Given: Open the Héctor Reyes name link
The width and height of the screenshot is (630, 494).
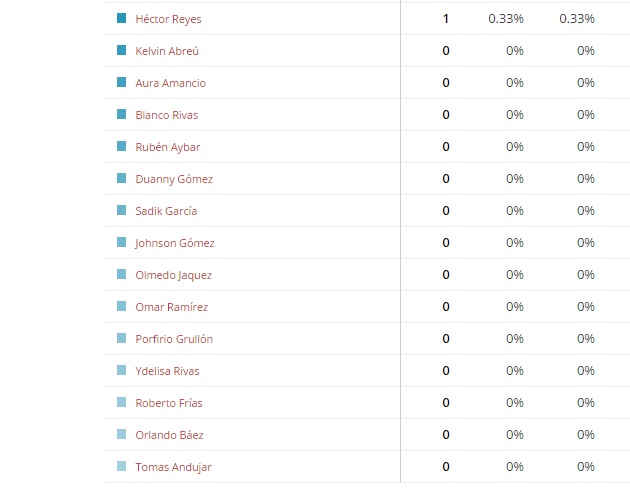Looking at the screenshot, I should pyautogui.click(x=168, y=19).
